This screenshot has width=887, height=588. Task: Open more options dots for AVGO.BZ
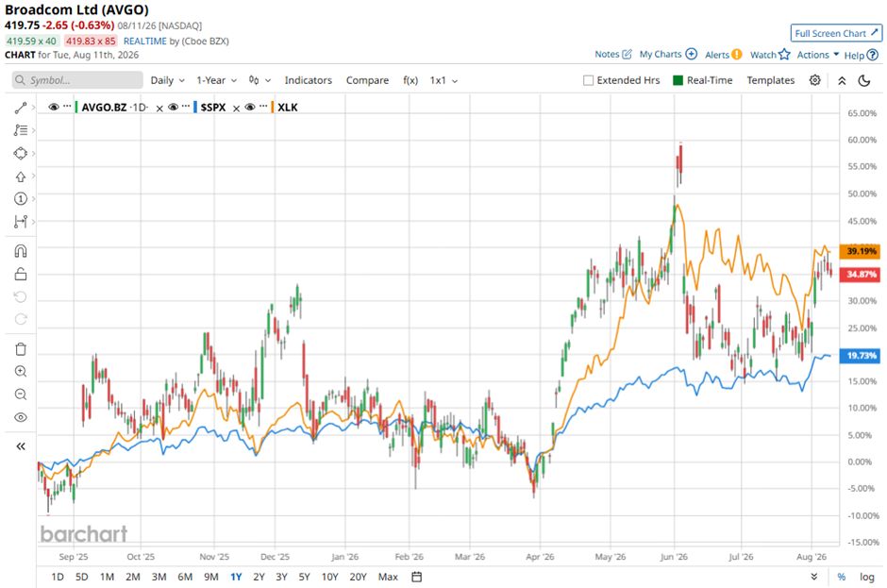(67, 106)
